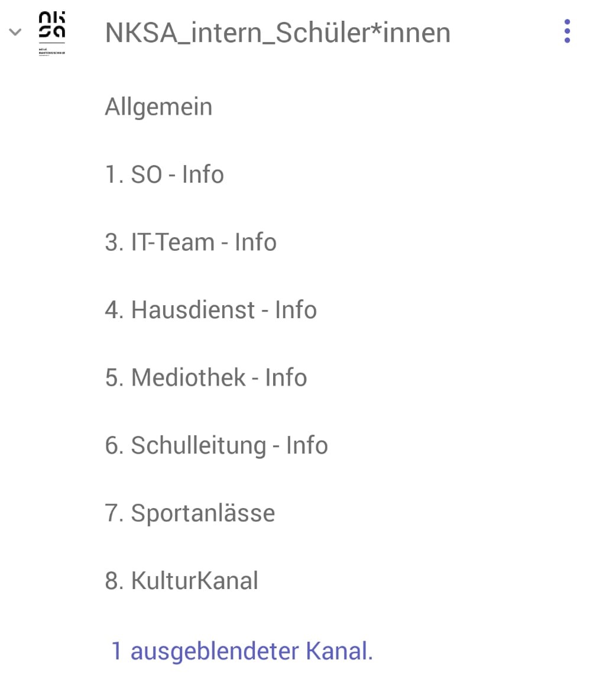Screen dimensions: 616x676
Task: Collapse the NKSA_intern_Schüler*innen team chevron
Action: click(x=15, y=32)
